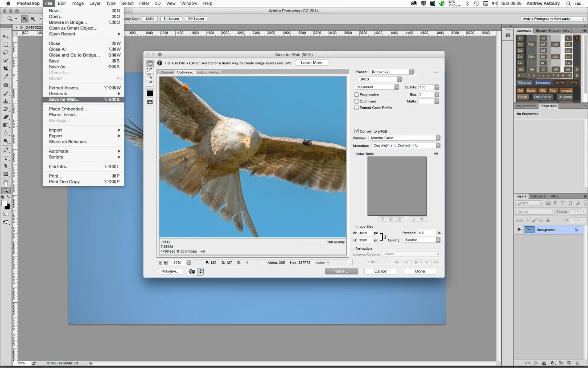
Task: Select the Clone Stamp tool
Action: (6, 101)
